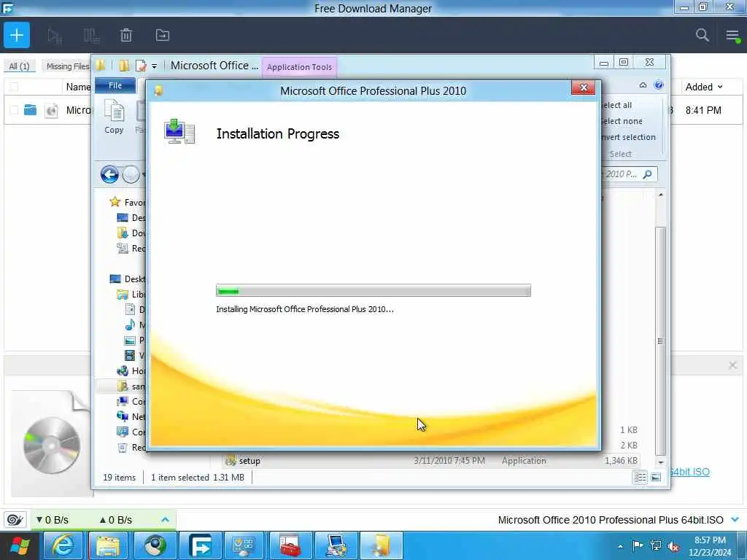Screen dimensions: 747x560
Task: Click the folder icon of the download row
Action: [31, 110]
